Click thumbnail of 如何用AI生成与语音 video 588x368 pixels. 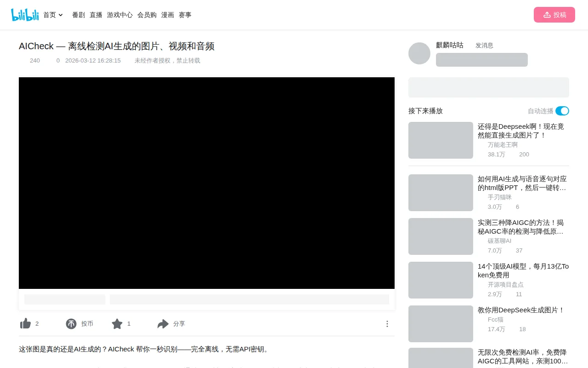pyautogui.click(x=441, y=193)
